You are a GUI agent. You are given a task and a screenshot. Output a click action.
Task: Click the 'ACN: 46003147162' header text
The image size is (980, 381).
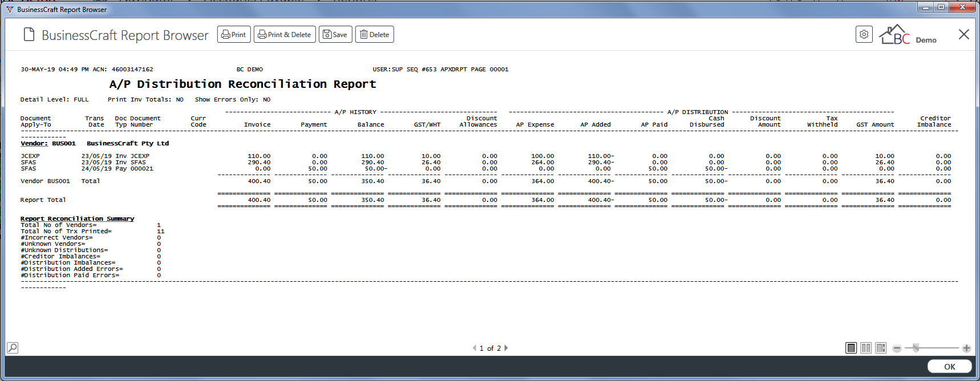click(x=123, y=69)
